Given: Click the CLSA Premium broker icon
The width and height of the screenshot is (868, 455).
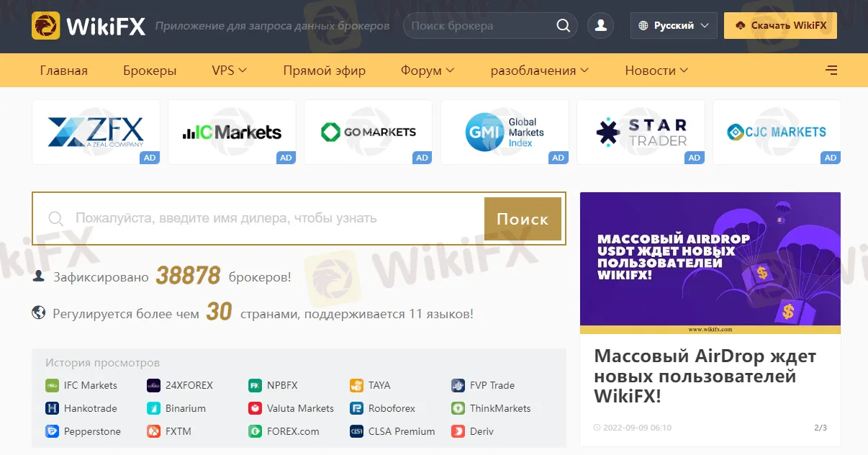Looking at the screenshot, I should [356, 431].
